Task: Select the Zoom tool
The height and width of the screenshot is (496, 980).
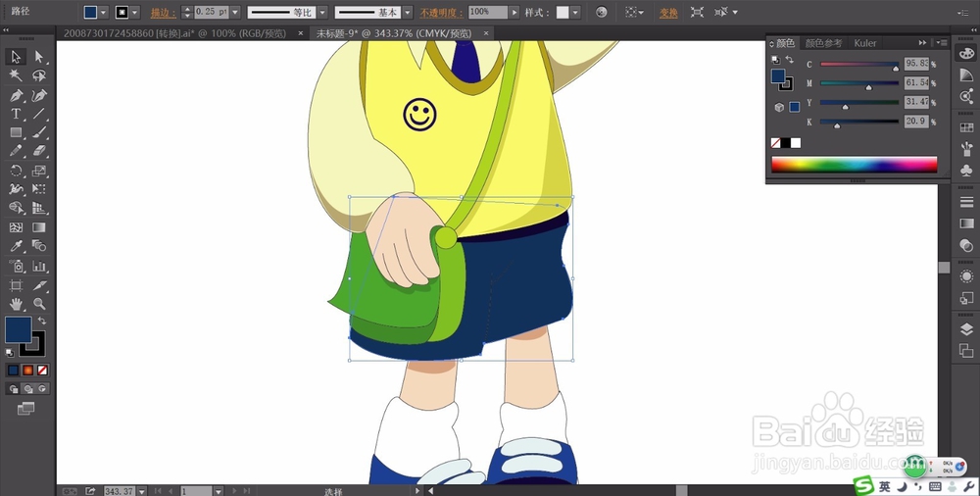Action: (39, 304)
